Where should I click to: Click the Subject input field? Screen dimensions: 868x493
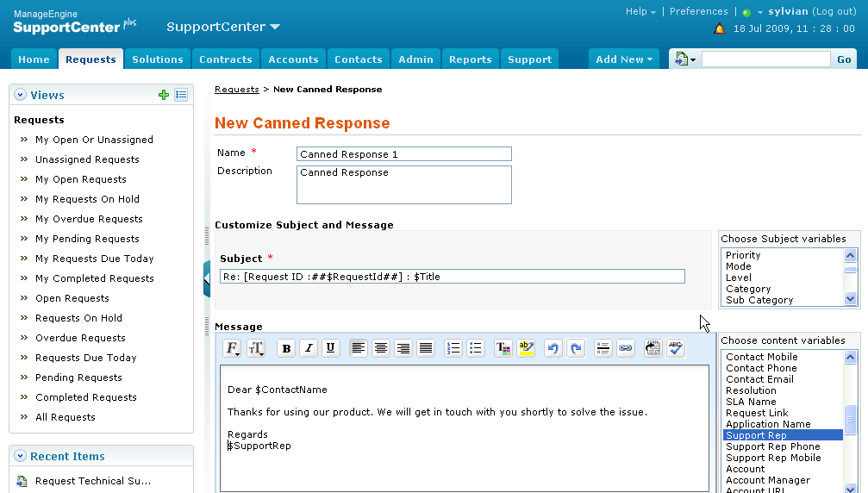[x=453, y=276]
